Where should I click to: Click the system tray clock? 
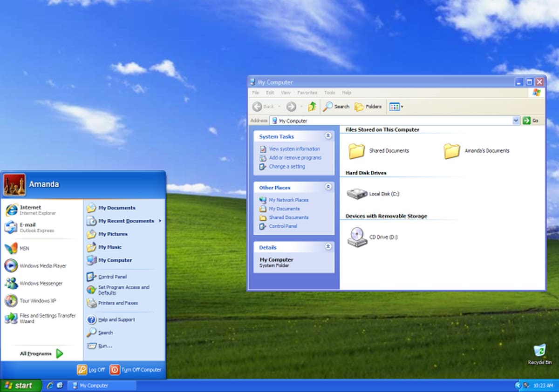pyautogui.click(x=543, y=385)
